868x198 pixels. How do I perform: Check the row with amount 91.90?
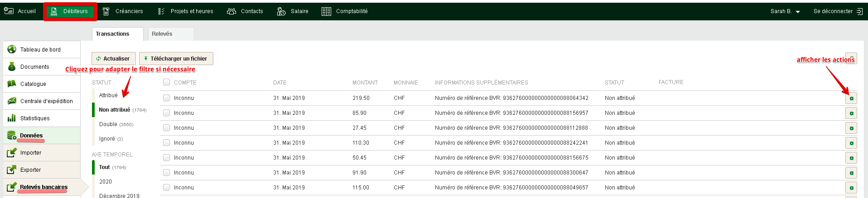coord(166,173)
